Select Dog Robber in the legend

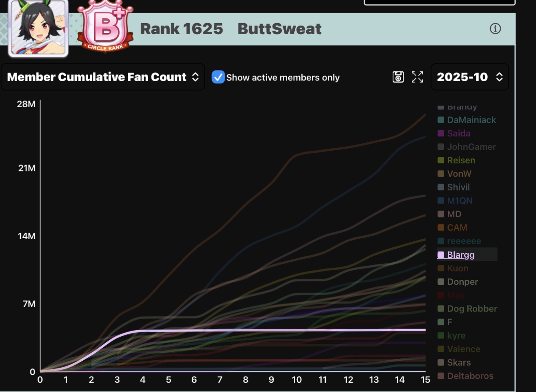[467, 308]
